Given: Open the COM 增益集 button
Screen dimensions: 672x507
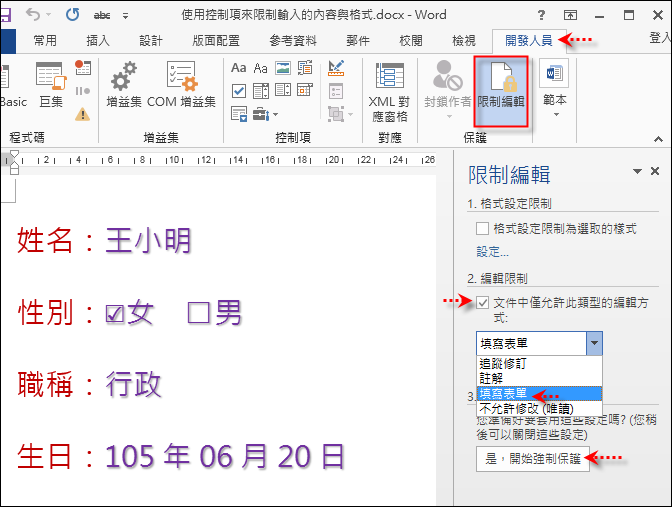Looking at the screenshot, I should tap(181, 84).
